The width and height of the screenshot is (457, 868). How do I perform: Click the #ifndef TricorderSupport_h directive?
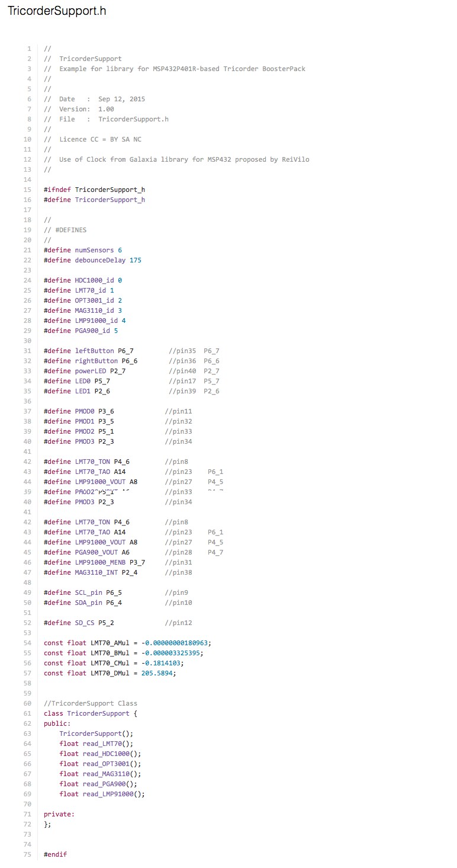94,190
